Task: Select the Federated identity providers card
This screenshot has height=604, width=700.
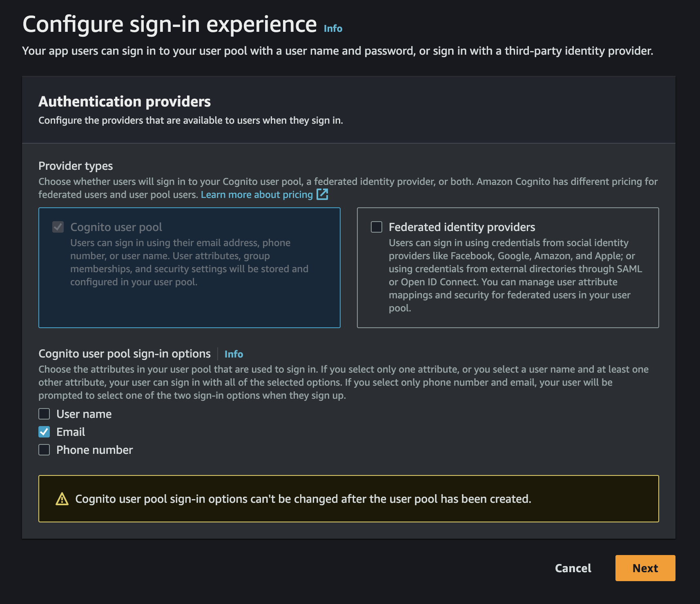Action: tap(508, 268)
